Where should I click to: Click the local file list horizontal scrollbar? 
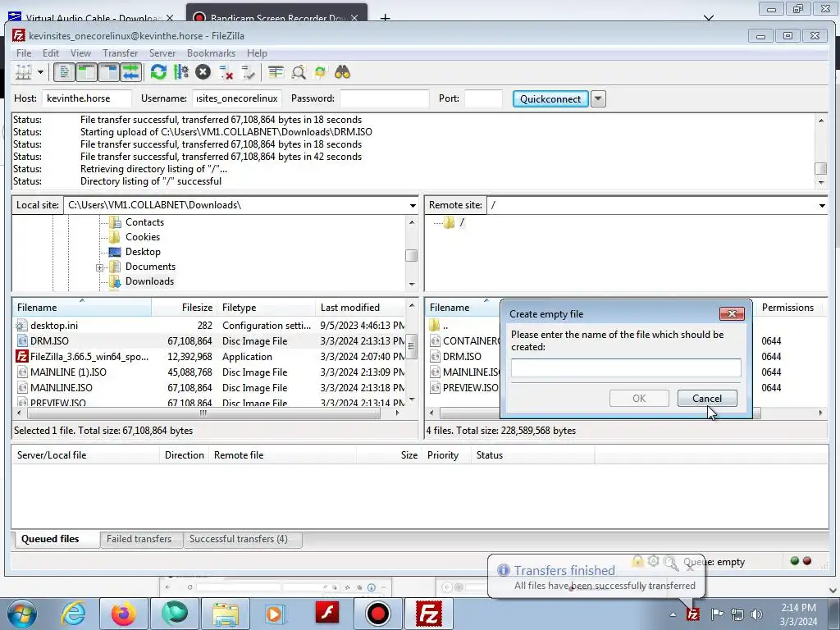coord(203,413)
